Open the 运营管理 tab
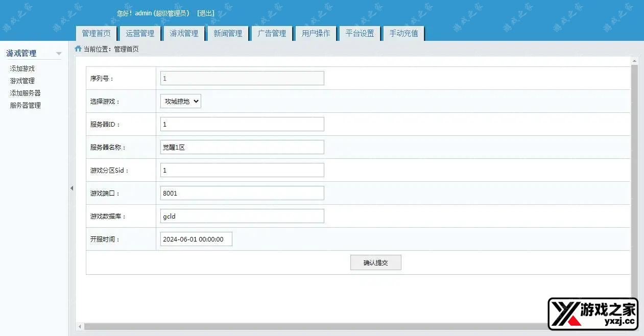The width and height of the screenshot is (644, 336). pos(140,34)
